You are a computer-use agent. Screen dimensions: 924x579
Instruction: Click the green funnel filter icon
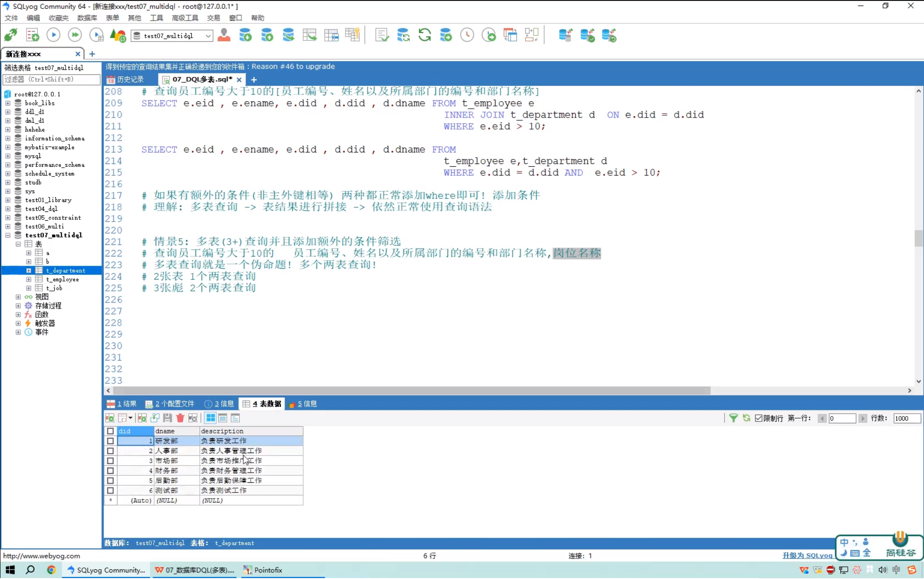pos(733,418)
